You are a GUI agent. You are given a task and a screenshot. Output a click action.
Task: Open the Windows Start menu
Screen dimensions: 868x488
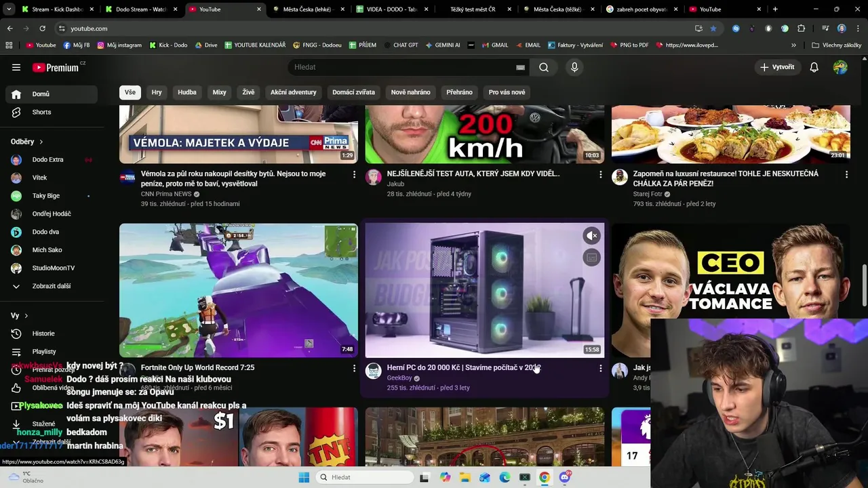pos(304,477)
